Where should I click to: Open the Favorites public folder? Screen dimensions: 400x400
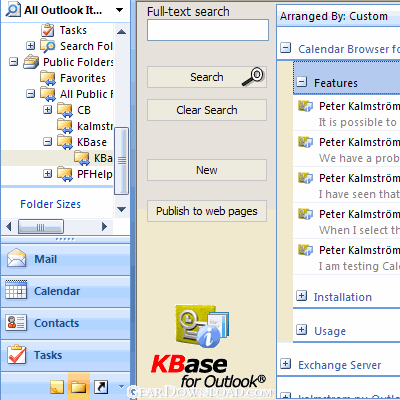(x=82, y=78)
